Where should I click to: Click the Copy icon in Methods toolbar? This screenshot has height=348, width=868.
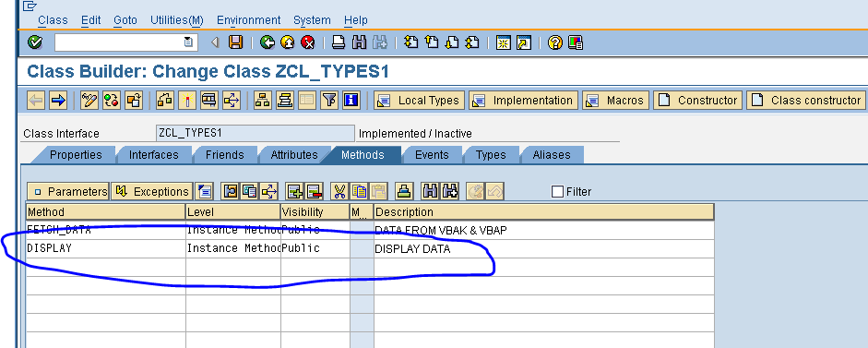(x=359, y=191)
